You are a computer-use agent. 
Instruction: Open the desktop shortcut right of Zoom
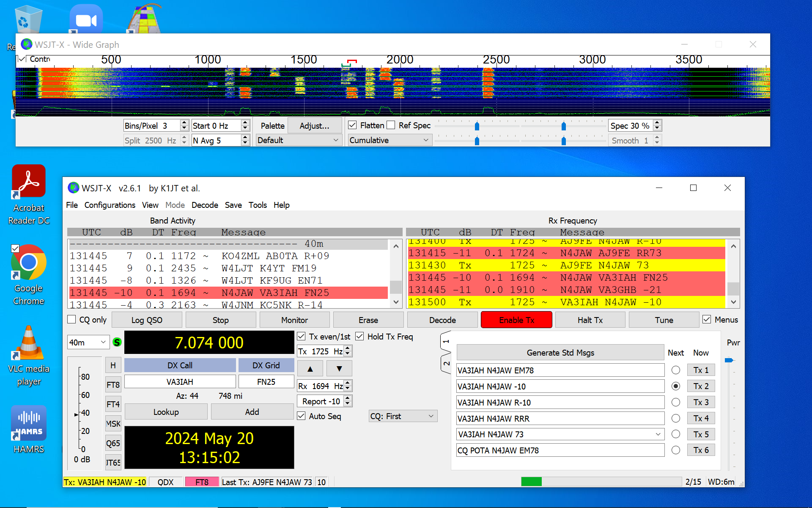click(144, 19)
